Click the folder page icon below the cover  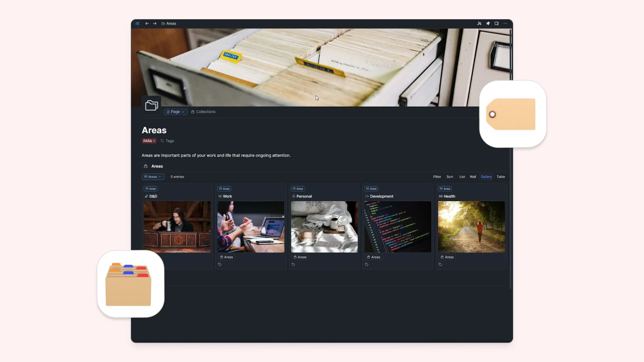(151, 106)
